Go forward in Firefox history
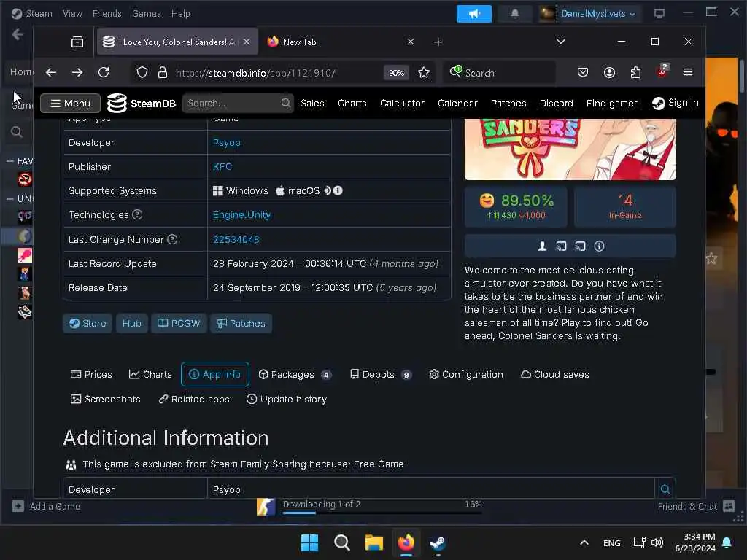Image resolution: width=747 pixels, height=560 pixels. [77, 72]
